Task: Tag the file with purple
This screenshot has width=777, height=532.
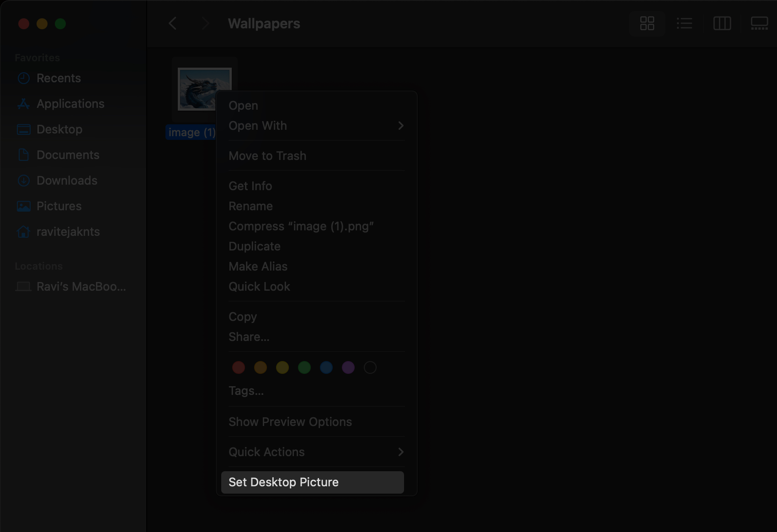Action: coord(348,367)
